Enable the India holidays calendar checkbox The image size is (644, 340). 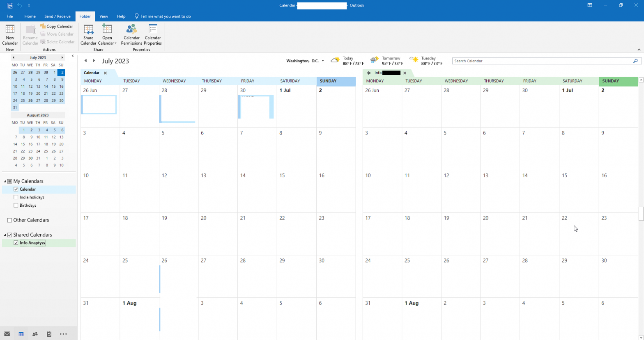(16, 197)
